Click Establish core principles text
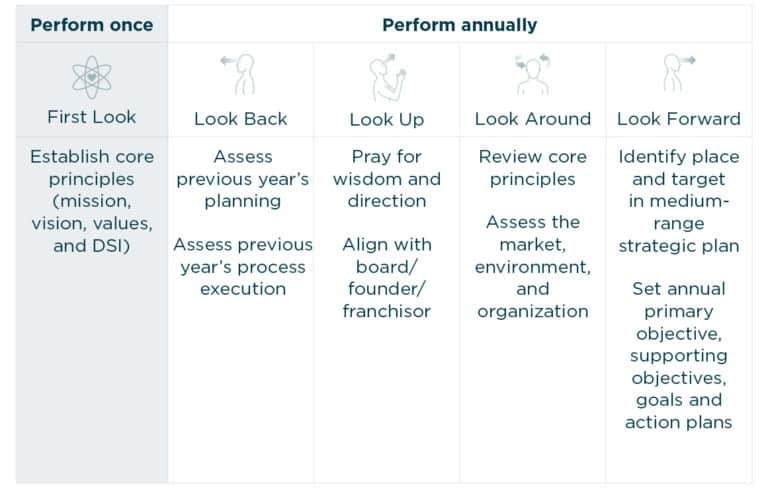Viewport: 768px width, 493px height. tap(92, 201)
